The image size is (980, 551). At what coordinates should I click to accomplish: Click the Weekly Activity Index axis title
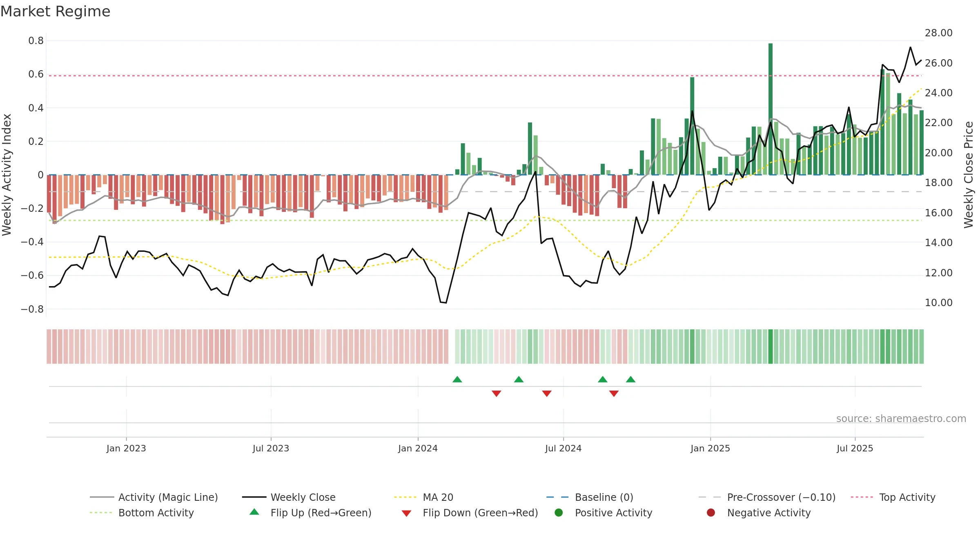pos(7,175)
